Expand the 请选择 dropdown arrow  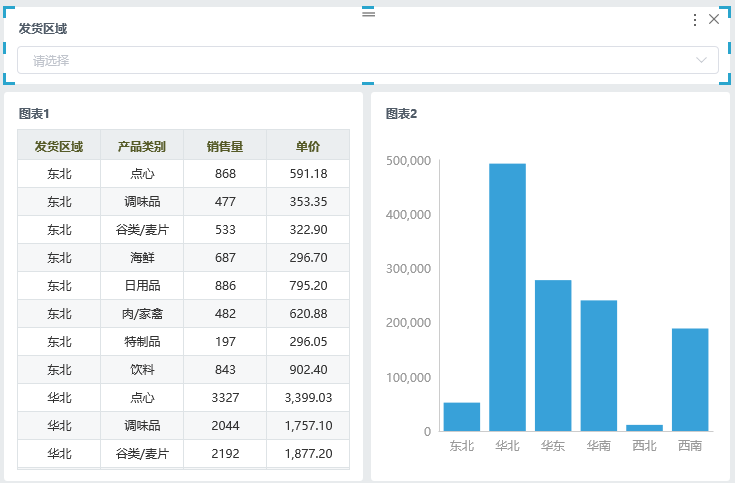point(701,60)
